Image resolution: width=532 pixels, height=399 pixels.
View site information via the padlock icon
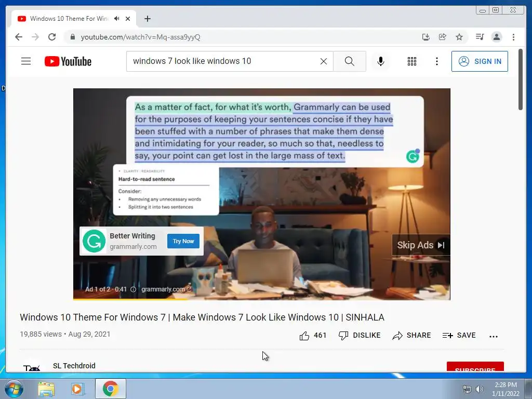72,37
